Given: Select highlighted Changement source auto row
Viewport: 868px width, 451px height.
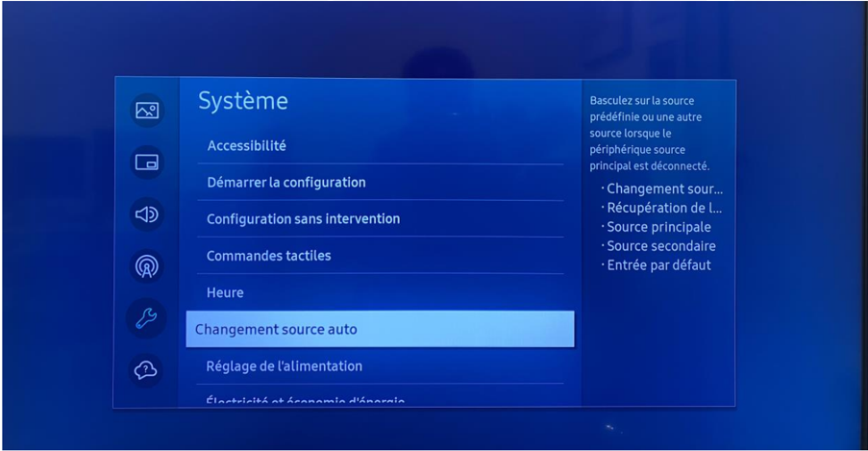Looking at the screenshot, I should 381,329.
